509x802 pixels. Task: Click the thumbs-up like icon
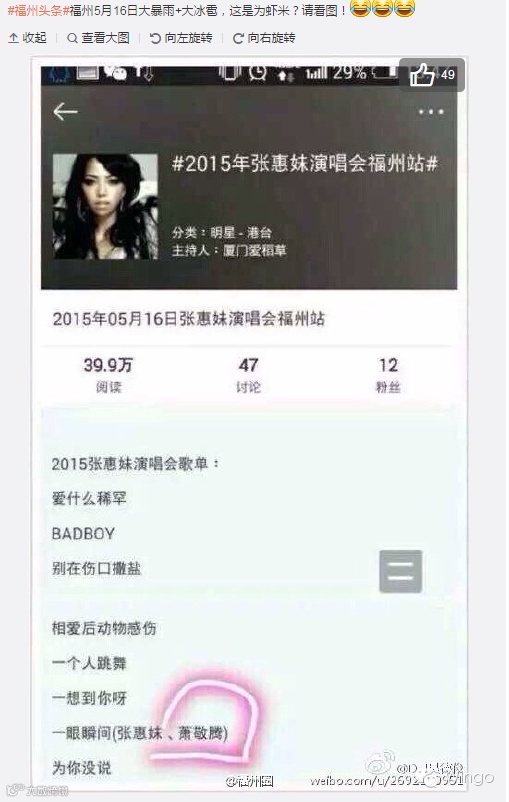tap(422, 76)
